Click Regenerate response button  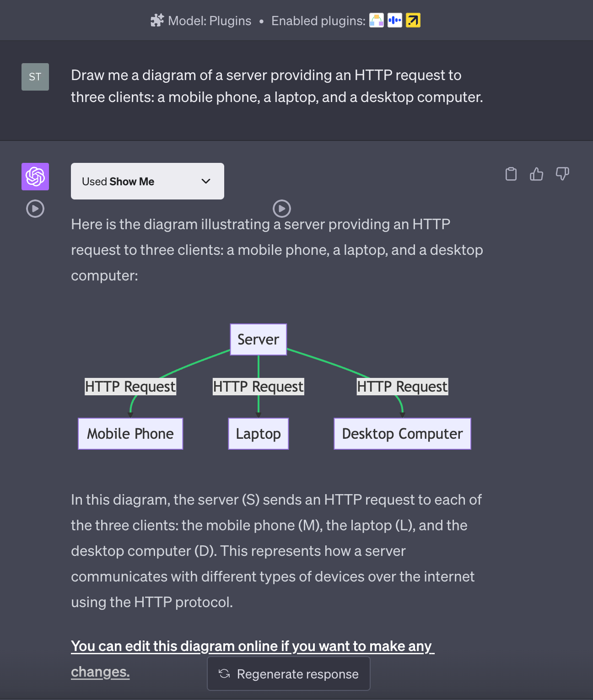coord(289,673)
